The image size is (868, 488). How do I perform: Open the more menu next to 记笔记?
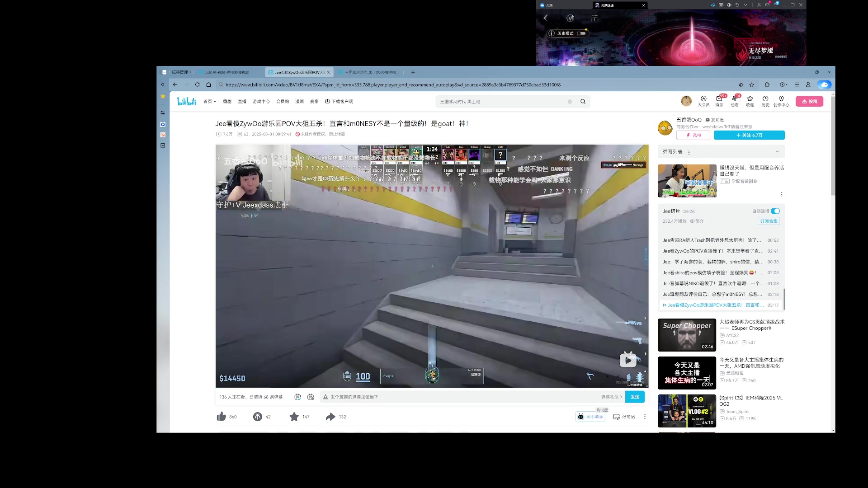click(645, 417)
